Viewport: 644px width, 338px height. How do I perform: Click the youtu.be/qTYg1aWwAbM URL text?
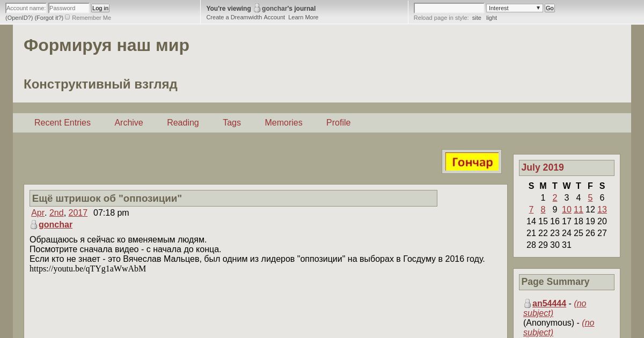(87, 269)
